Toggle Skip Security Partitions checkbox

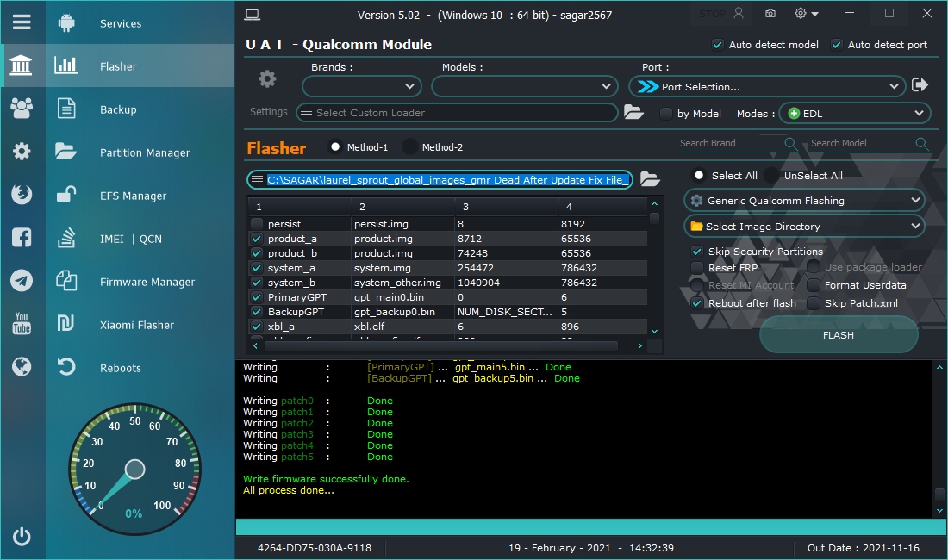tap(697, 252)
